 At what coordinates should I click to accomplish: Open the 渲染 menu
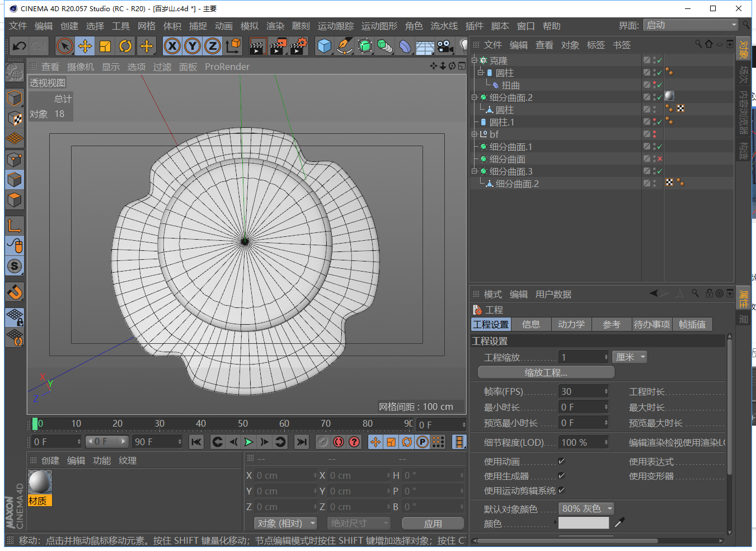coord(275,26)
